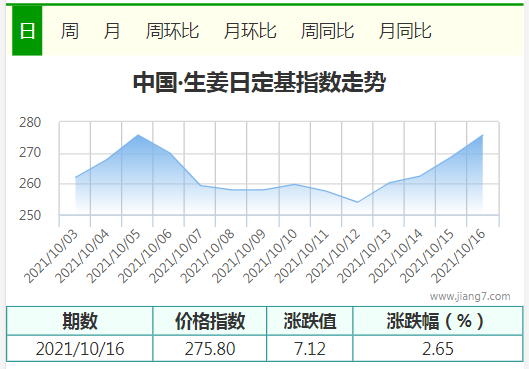Select the 日 daily tab
This screenshot has height=369, width=529.
click(27, 31)
